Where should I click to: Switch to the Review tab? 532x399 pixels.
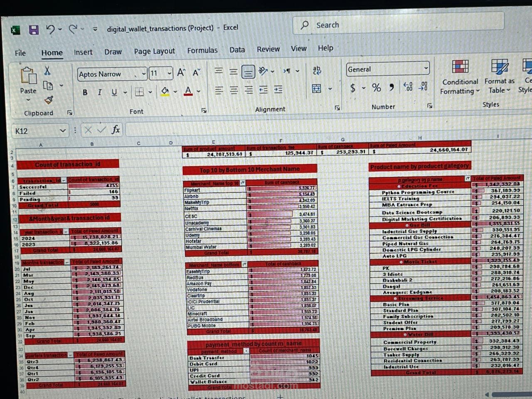268,49
